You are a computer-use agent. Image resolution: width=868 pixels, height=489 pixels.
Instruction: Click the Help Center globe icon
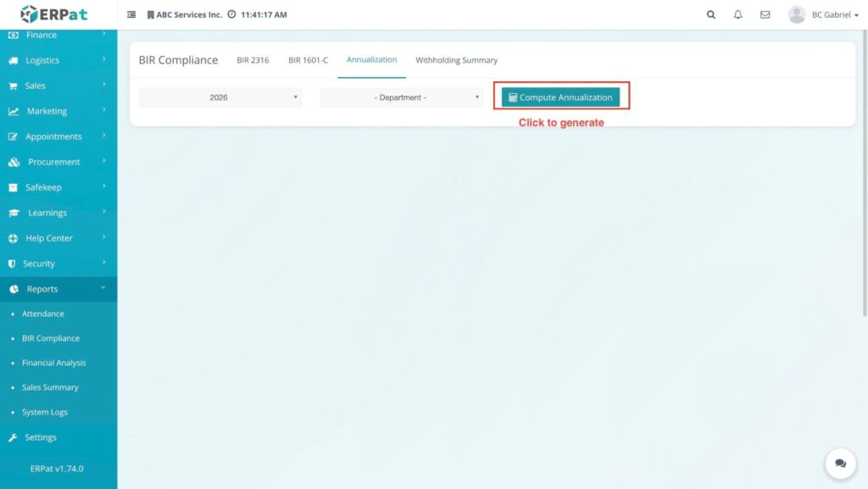(13, 238)
